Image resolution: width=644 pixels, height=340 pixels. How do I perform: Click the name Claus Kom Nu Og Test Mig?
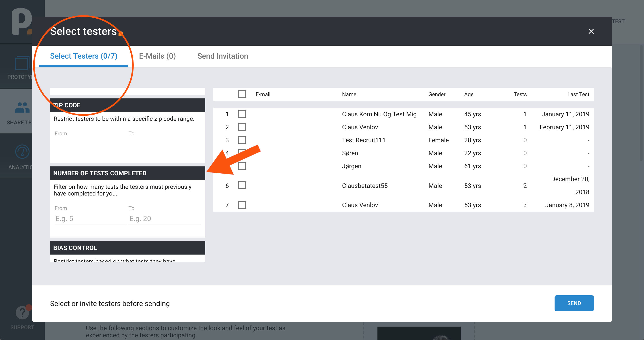(x=379, y=114)
